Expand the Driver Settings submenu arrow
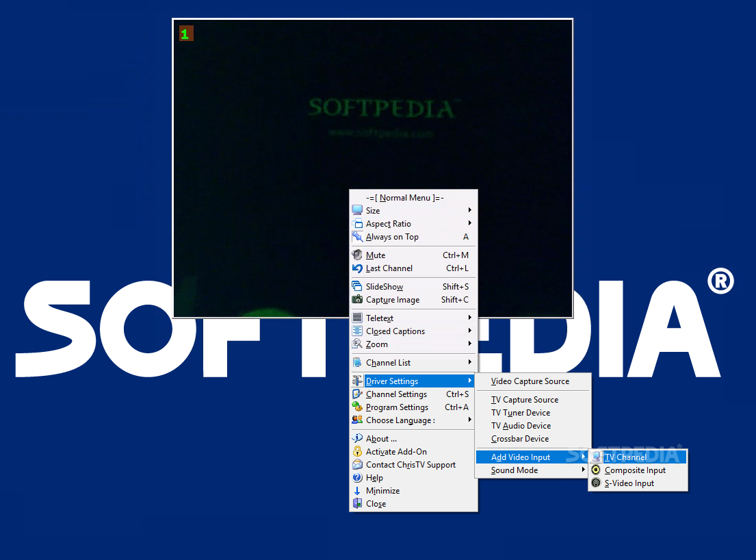This screenshot has height=560, width=756. pyautogui.click(x=469, y=381)
